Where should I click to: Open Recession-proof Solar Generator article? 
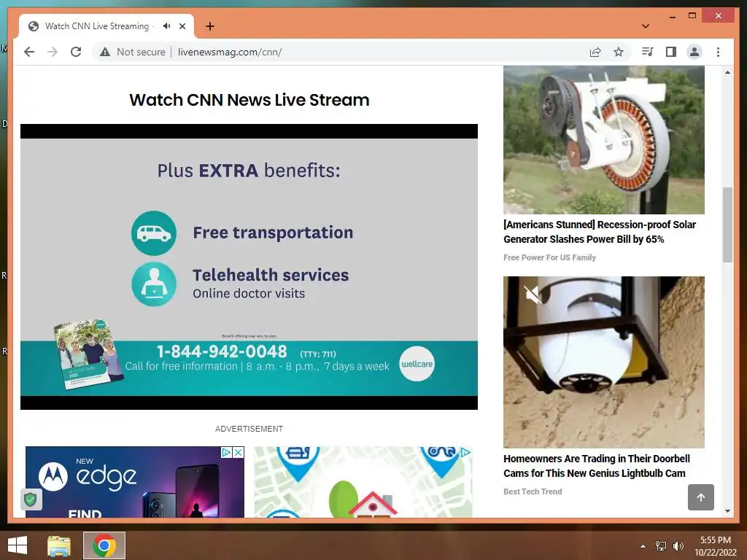coord(600,232)
